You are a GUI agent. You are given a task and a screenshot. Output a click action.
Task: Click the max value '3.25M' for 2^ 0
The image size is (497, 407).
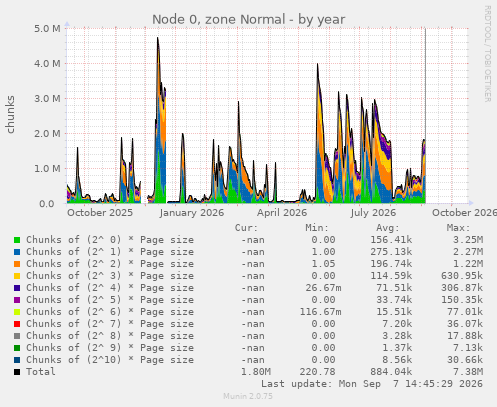[468, 240]
